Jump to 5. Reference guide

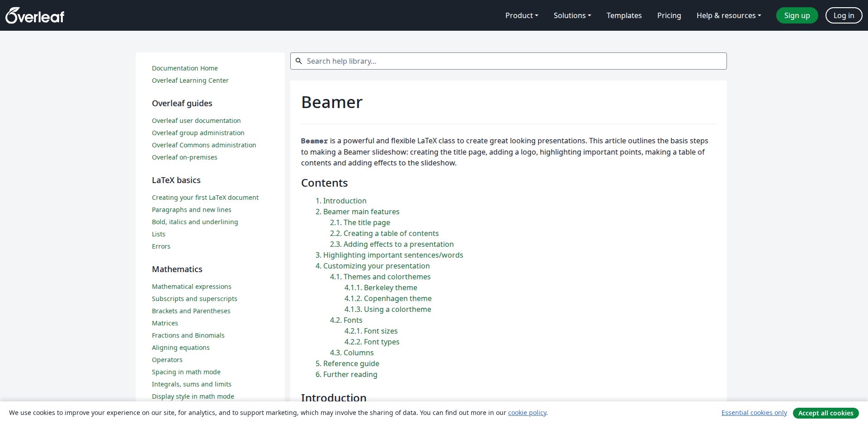[x=347, y=363]
